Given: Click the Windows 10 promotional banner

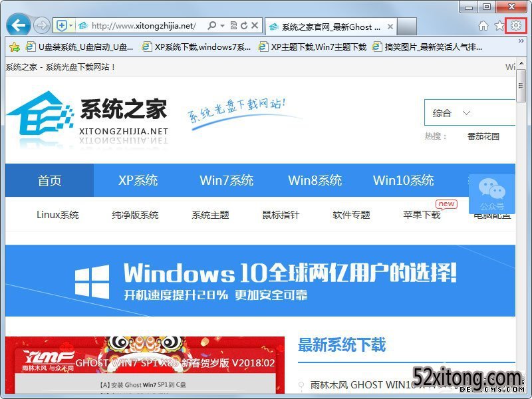Looking at the screenshot, I should pyautogui.click(x=260, y=281).
